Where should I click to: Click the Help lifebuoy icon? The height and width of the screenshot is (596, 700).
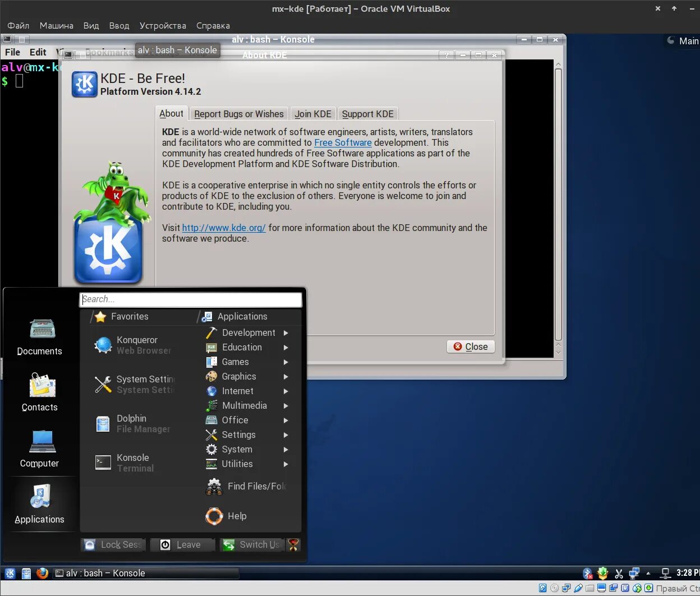pos(214,516)
